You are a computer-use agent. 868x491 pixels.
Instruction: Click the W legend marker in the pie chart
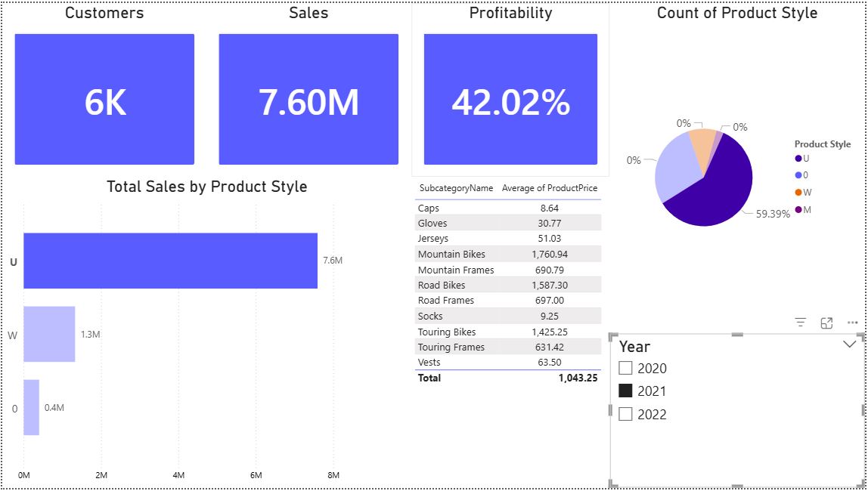pos(798,193)
